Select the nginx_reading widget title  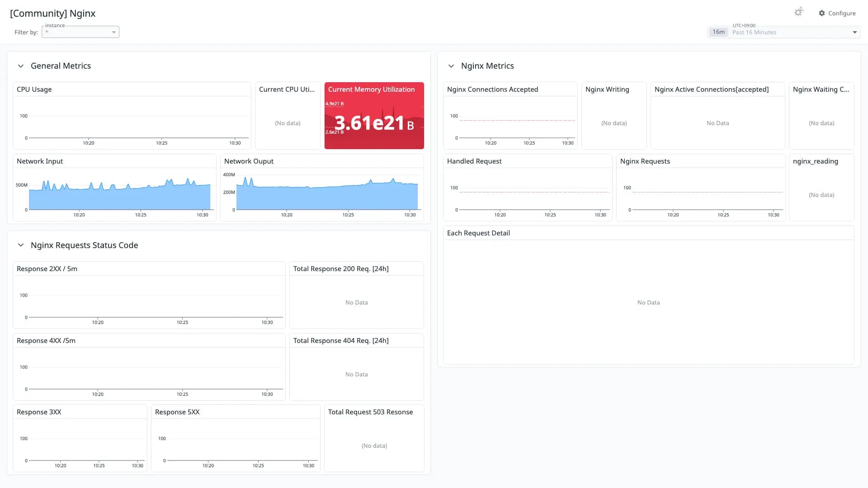coord(816,161)
